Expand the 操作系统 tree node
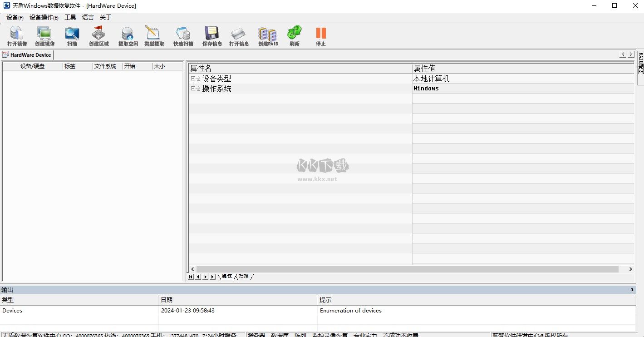This screenshot has height=337, width=644. click(x=193, y=88)
